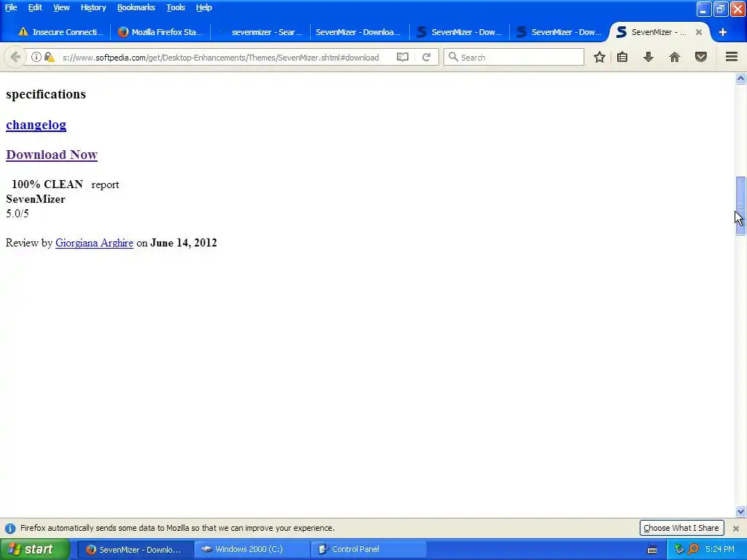Save page to Pocket icon

click(x=701, y=57)
